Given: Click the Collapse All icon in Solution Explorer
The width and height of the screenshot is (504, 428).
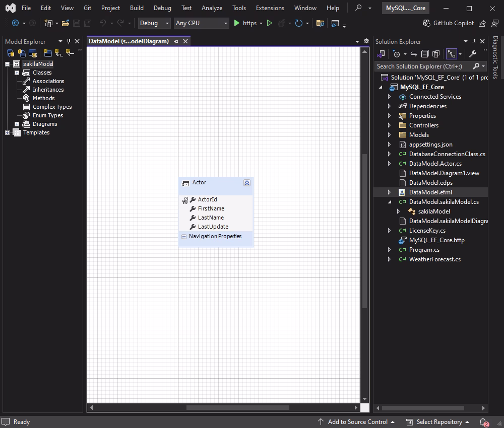Looking at the screenshot, I should pyautogui.click(x=425, y=54).
